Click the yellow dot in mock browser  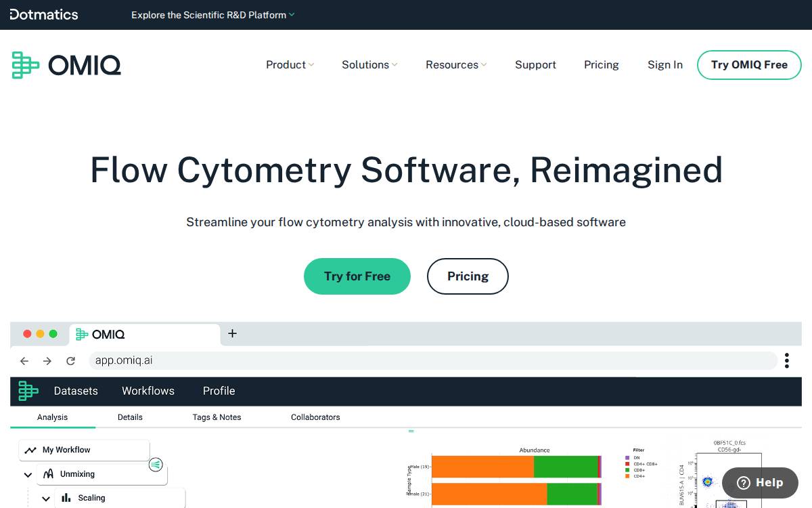41,334
